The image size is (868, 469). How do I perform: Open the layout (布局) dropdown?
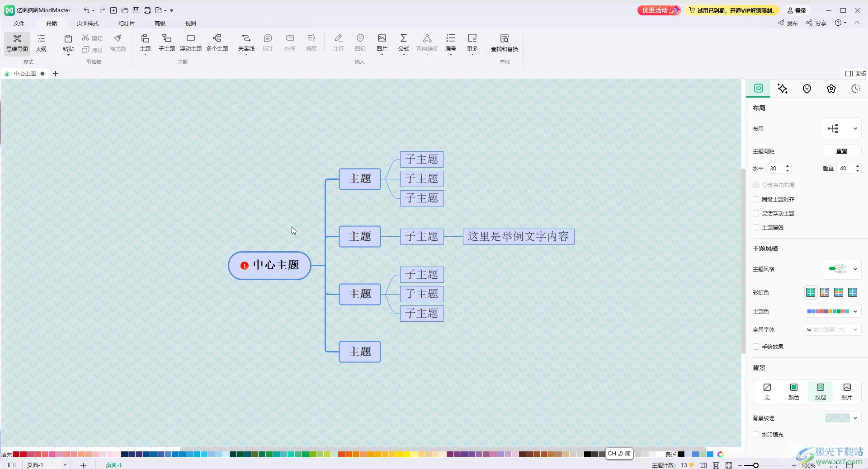pyautogui.click(x=841, y=129)
